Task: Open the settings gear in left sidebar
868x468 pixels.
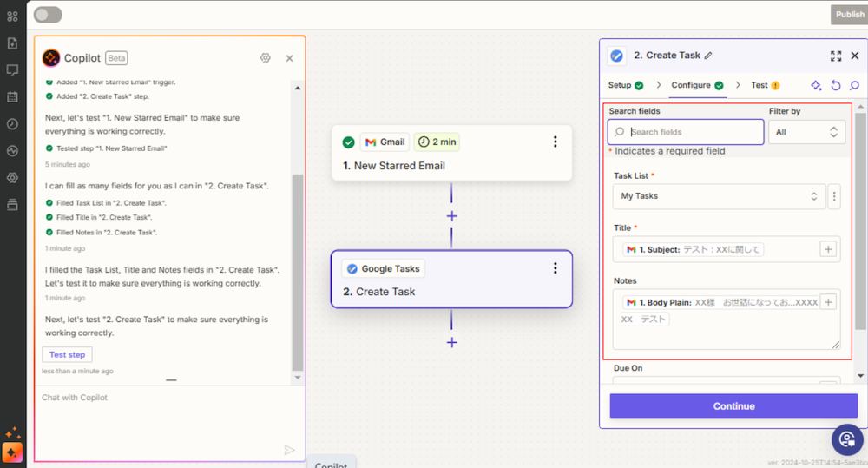Action: click(12, 178)
